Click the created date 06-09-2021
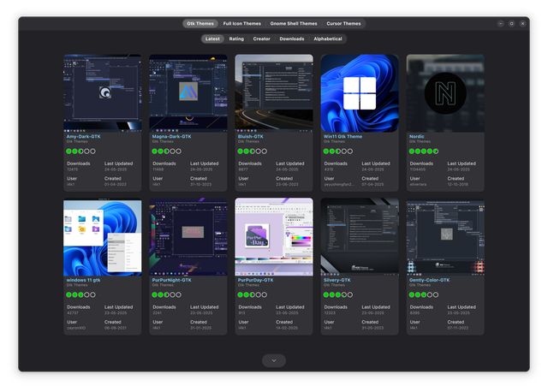The image size is (548, 392). tap(116, 328)
